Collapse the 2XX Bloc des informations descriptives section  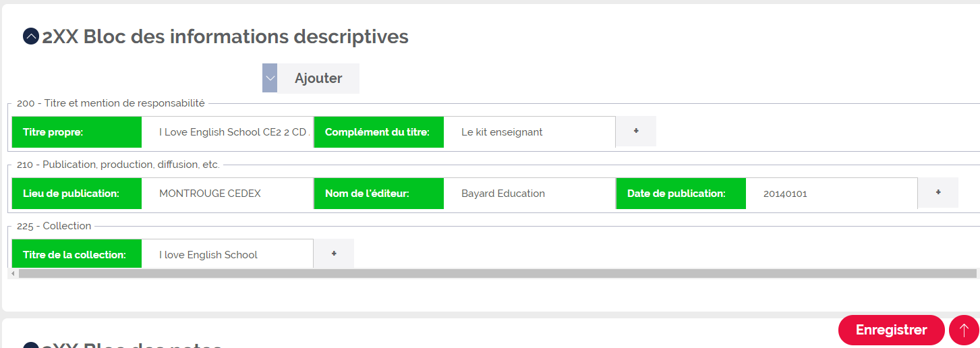point(30,36)
